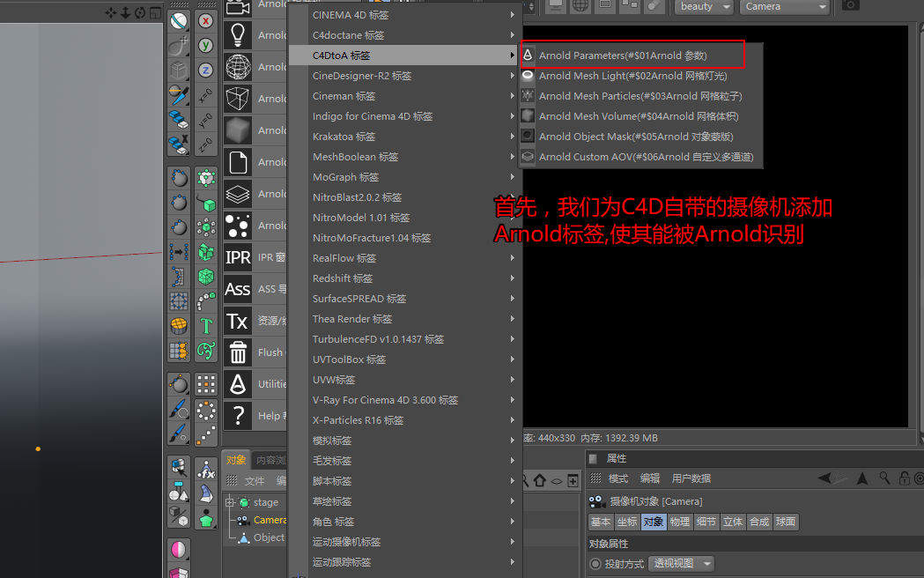Open the 透视视图 projection dropdown
Screen dimensions: 924x578
click(x=681, y=563)
